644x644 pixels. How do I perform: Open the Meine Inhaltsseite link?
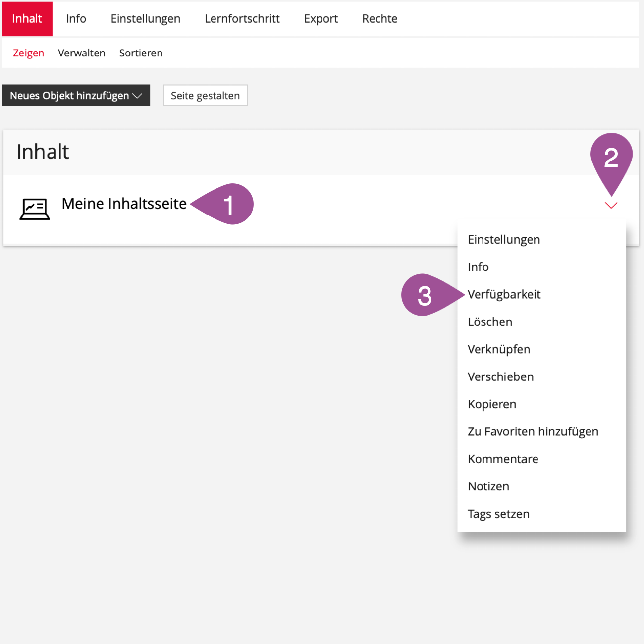click(x=124, y=204)
